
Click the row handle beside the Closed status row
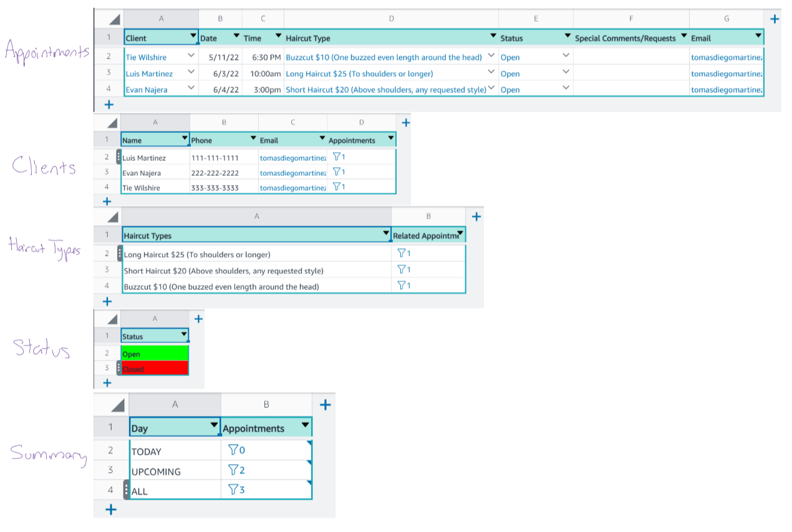coord(119,369)
